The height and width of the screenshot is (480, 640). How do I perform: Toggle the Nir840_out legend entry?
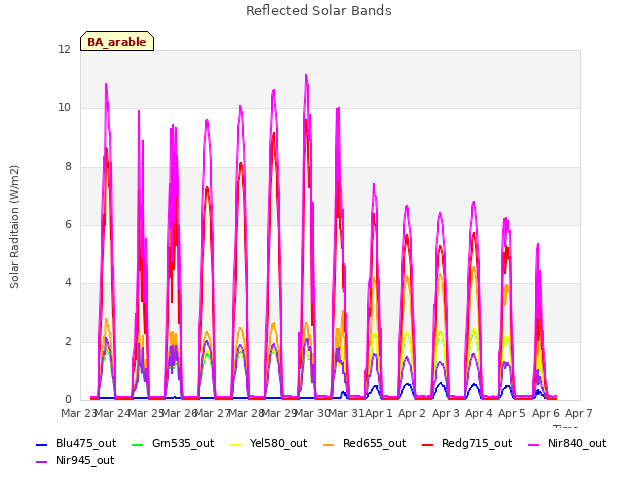(567, 443)
